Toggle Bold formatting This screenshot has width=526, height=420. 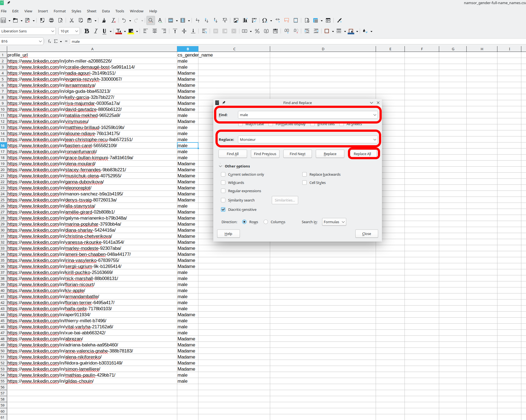coord(87,31)
